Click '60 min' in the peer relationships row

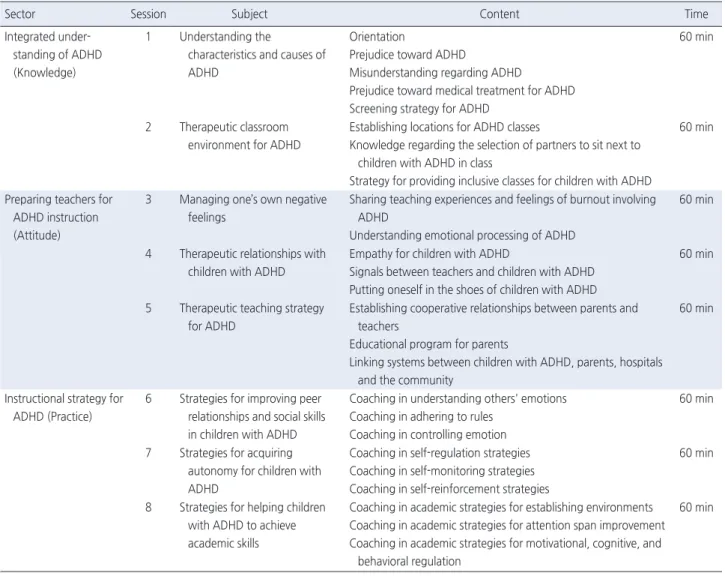(x=696, y=398)
